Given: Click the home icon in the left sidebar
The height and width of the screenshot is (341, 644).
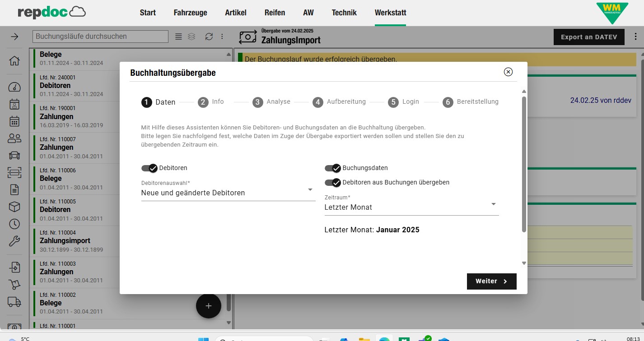Looking at the screenshot, I should 14,60.
